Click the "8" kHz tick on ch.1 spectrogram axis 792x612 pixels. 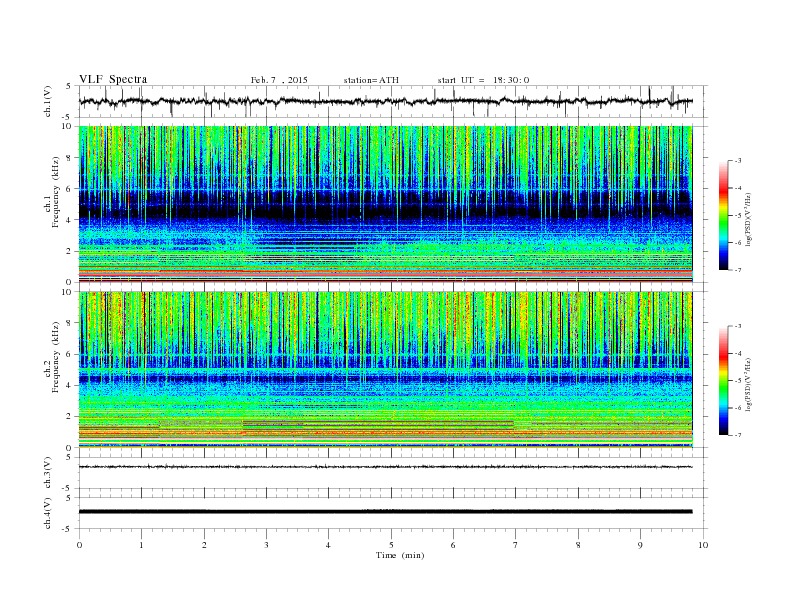69,158
